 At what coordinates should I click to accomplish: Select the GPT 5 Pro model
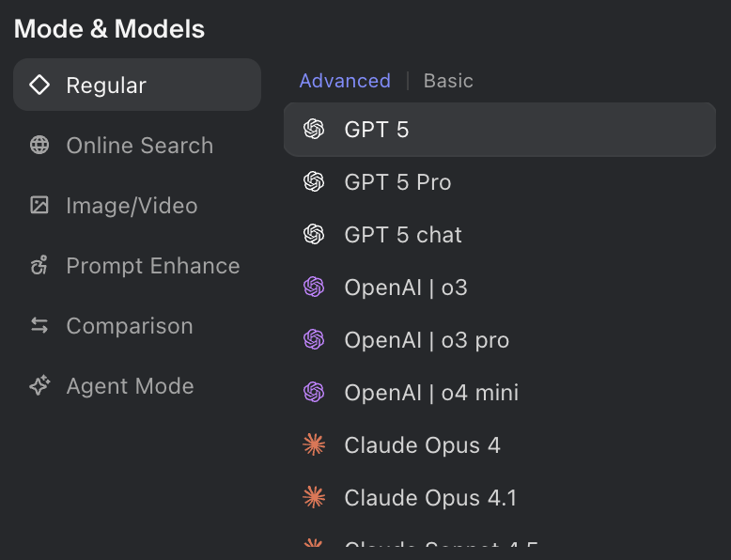[398, 182]
